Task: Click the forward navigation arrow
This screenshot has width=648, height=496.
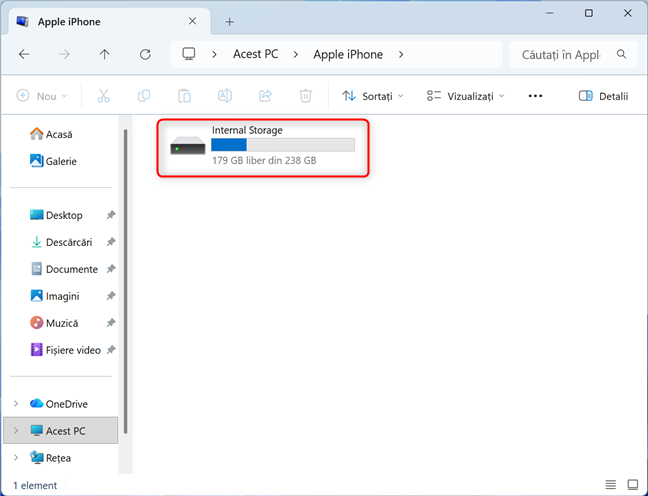Action: coord(64,54)
